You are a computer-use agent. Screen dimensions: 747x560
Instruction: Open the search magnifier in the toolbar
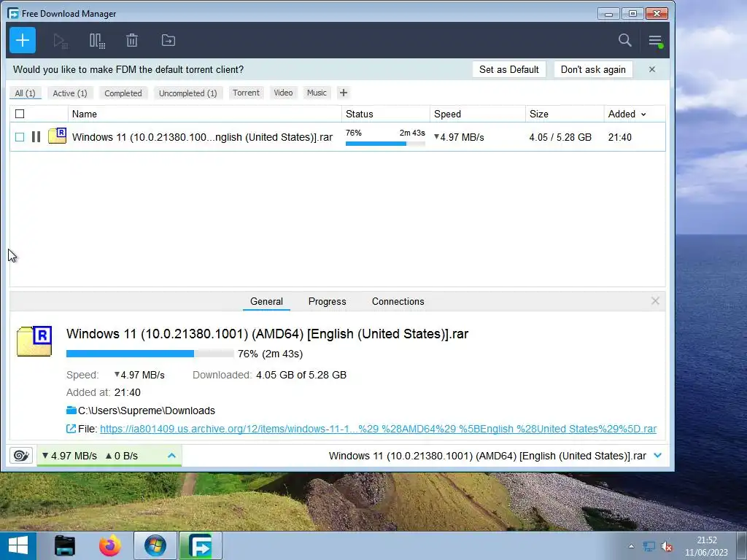(624, 40)
